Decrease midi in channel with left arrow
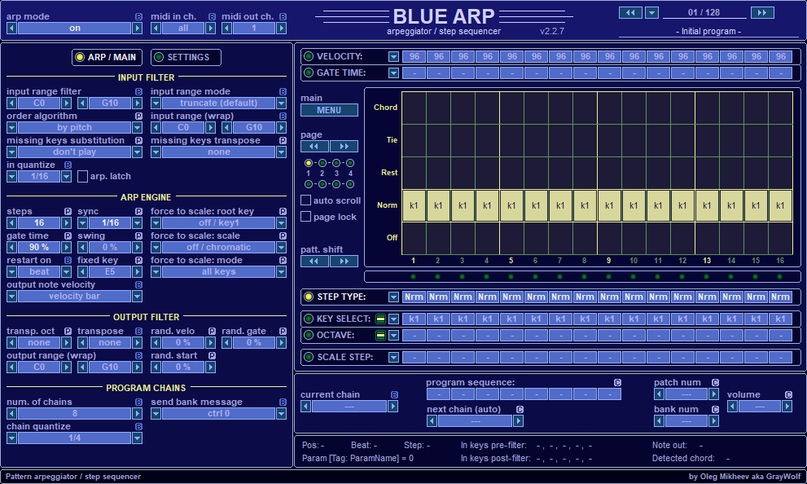 tap(155, 28)
